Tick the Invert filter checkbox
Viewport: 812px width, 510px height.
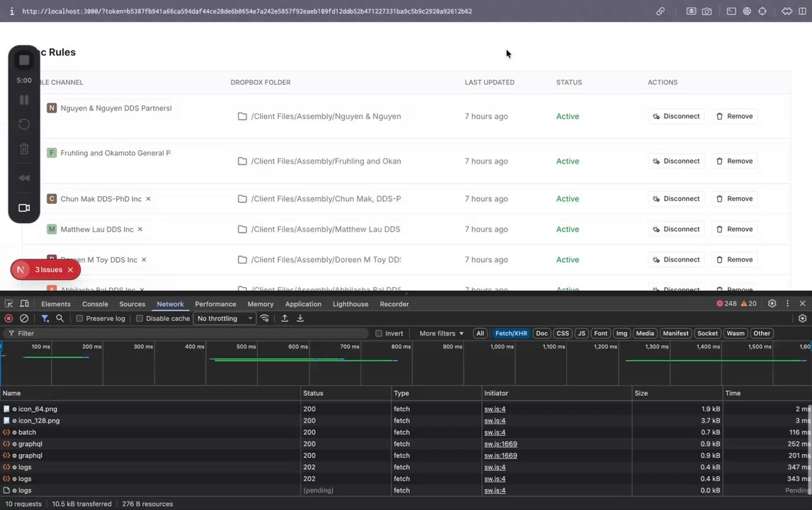[379, 334]
